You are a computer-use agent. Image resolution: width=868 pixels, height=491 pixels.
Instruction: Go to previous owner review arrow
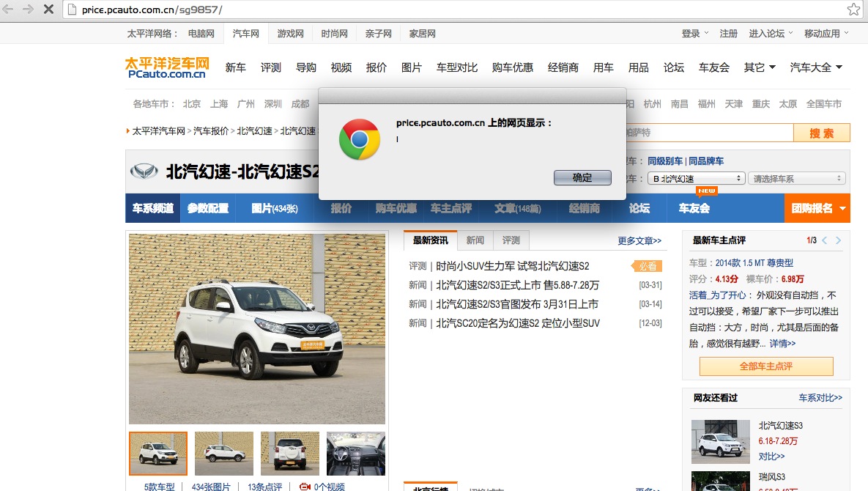pos(825,240)
